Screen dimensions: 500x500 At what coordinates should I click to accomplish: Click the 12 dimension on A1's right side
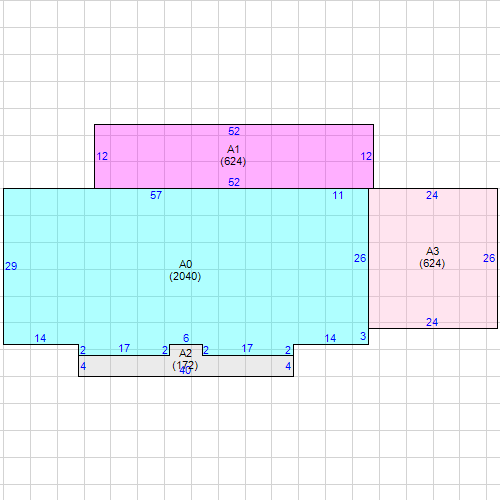click(x=366, y=156)
